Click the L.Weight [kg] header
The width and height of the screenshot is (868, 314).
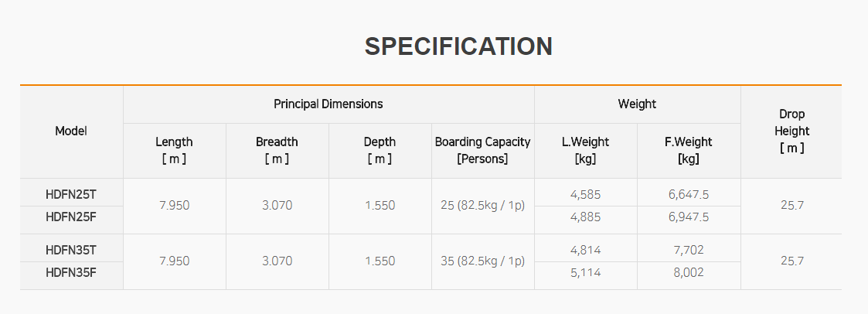[x=585, y=150]
